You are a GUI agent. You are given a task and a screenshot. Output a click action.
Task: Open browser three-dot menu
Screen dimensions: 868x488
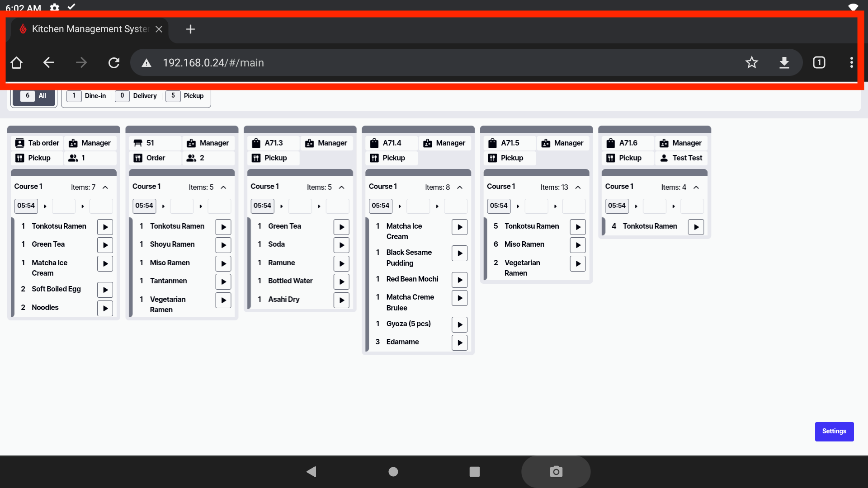pyautogui.click(x=851, y=62)
